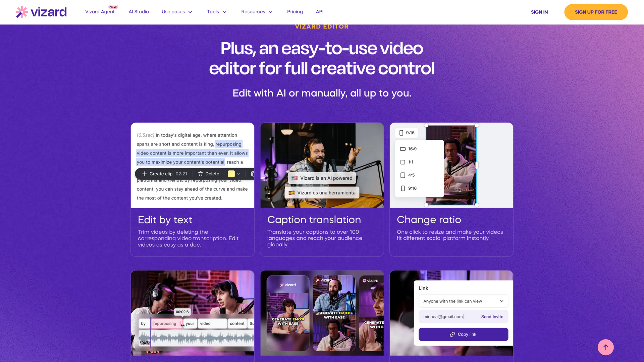
Task: Click the yellow highlight color swatch
Action: [231, 174]
